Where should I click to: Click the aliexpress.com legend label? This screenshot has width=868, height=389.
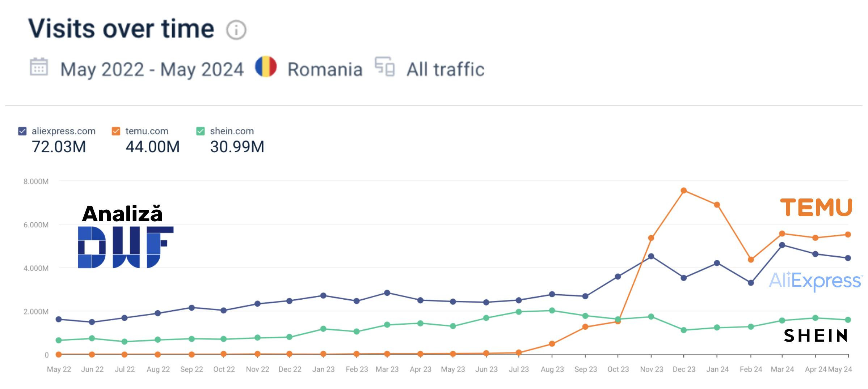pos(64,131)
